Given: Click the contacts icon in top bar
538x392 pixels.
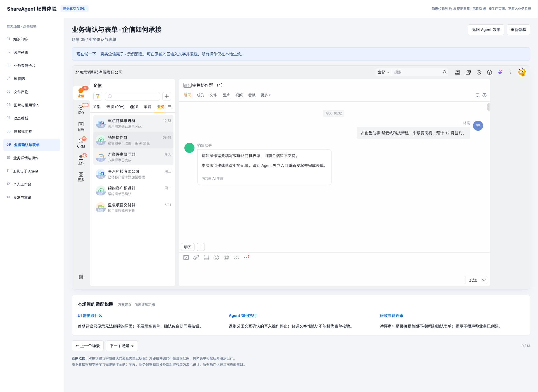Looking at the screenshot, I should (468, 72).
